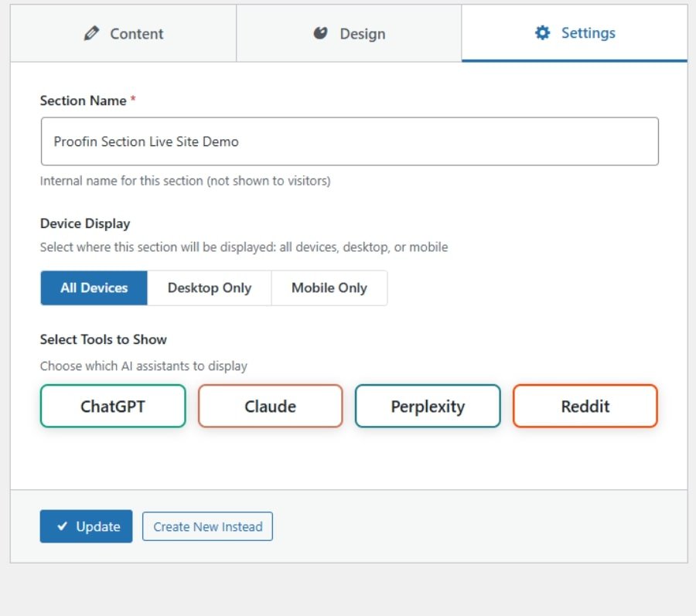
Task: Focus the Section Name text field
Action: coord(349,141)
